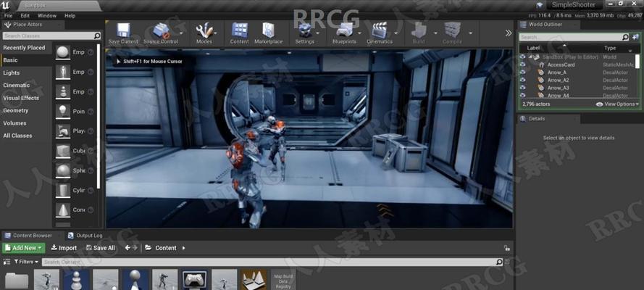Go back in Content Browser history
This screenshot has width=644, height=290.
127,248
